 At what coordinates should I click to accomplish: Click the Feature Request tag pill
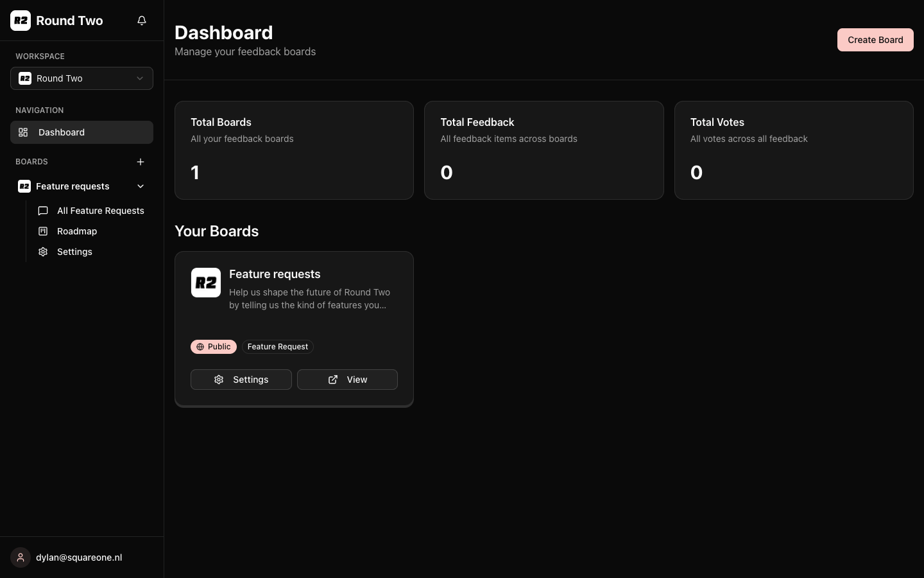277,347
